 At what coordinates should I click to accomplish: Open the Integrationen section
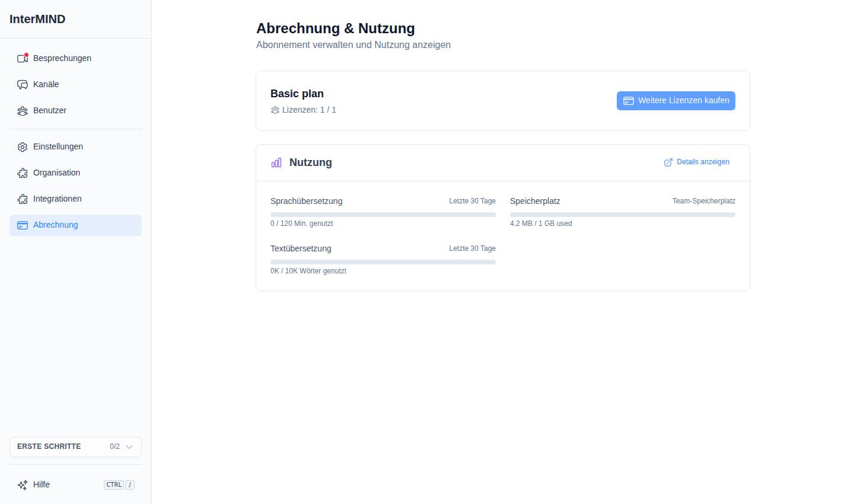click(75, 199)
